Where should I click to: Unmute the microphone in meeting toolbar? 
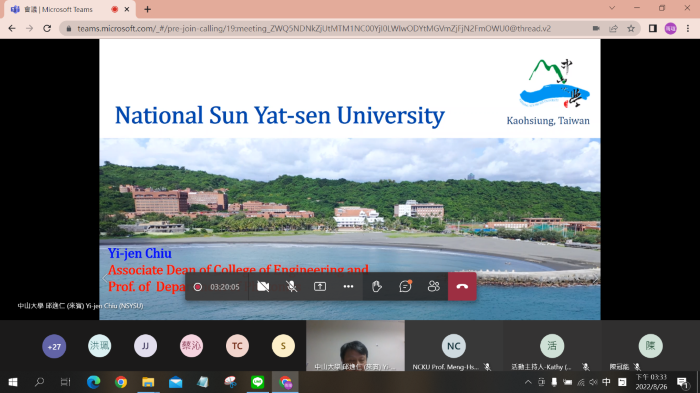coord(292,286)
